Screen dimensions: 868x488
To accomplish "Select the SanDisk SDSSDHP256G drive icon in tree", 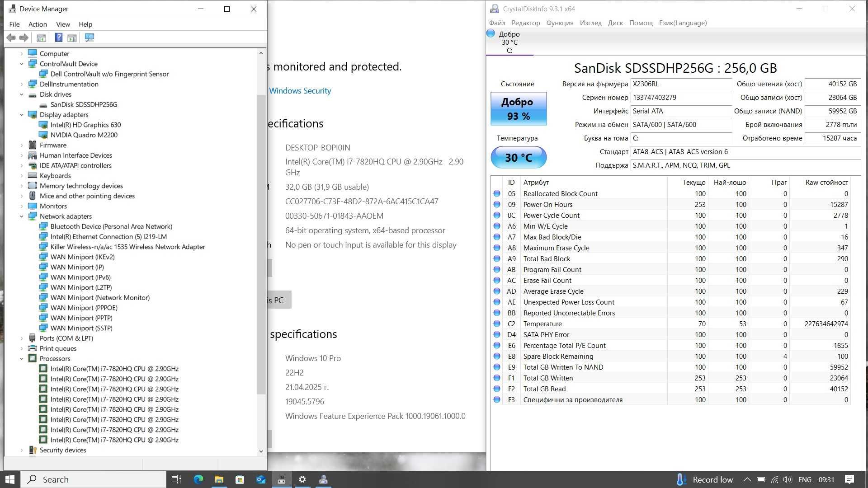I will pos(43,105).
